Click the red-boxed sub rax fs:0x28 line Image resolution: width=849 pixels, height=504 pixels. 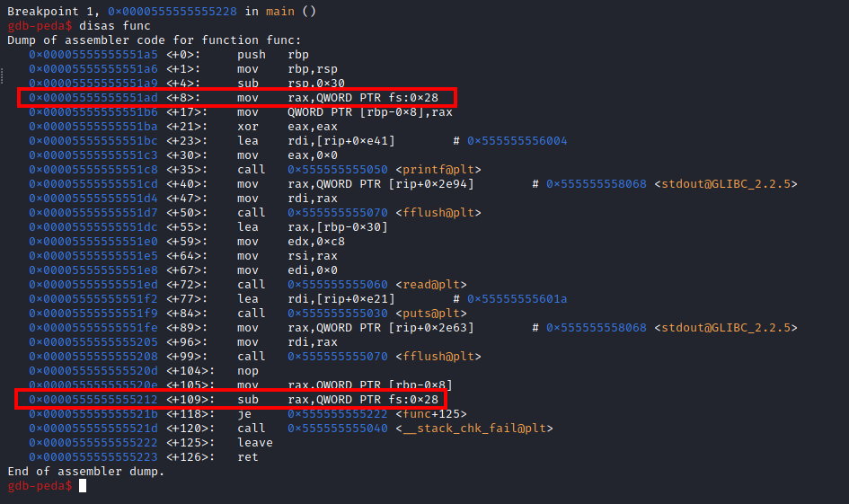click(235, 400)
